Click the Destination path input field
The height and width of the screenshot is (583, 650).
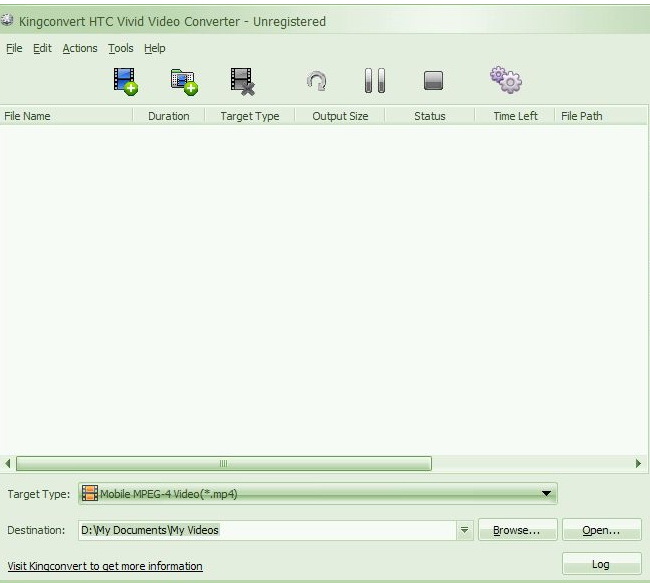click(267, 530)
